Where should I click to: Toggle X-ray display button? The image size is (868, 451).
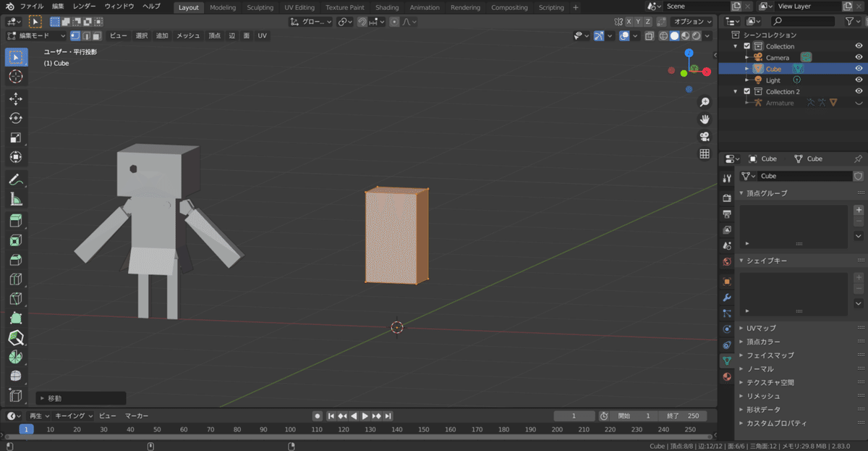coord(650,35)
